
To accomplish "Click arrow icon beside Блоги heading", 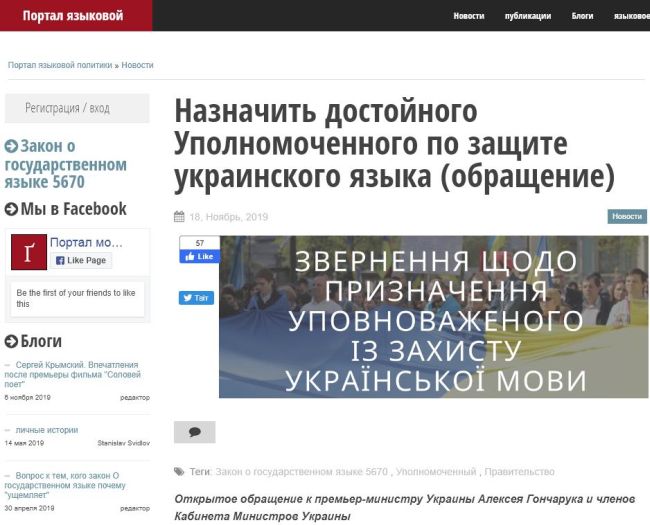I will [11, 341].
